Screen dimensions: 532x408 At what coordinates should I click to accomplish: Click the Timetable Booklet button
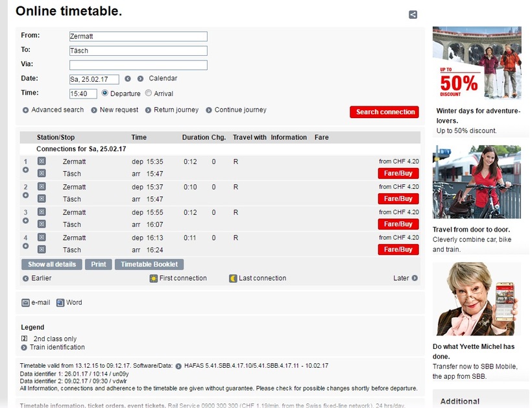point(149,265)
